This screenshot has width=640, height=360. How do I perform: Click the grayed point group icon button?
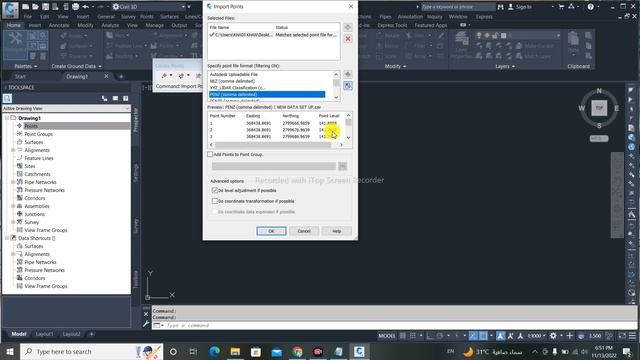tap(342, 166)
